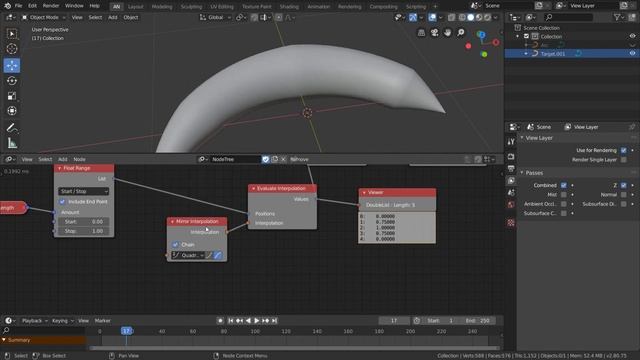Image resolution: width=640 pixels, height=360 pixels.
Task: Switch to wireframe viewport shading
Action: coord(462,17)
